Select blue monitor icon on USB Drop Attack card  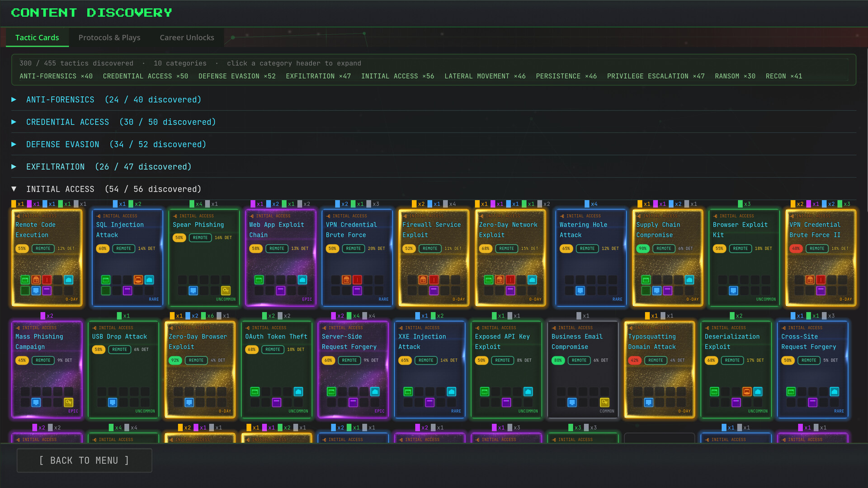113,402
